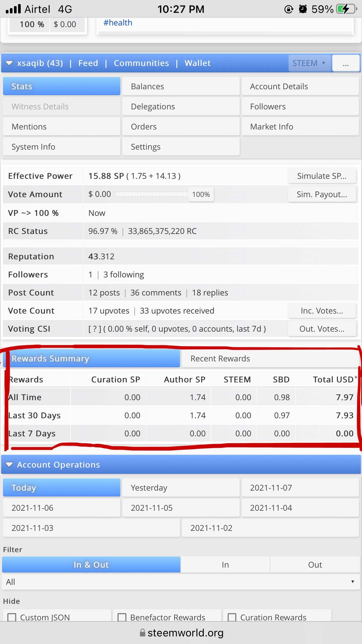Open the Followers tab

(300, 106)
